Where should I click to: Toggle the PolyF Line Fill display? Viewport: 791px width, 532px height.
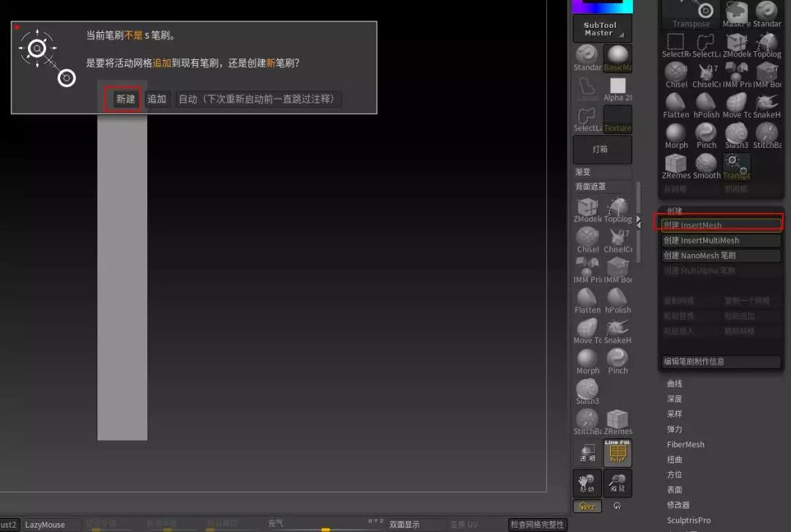click(617, 452)
